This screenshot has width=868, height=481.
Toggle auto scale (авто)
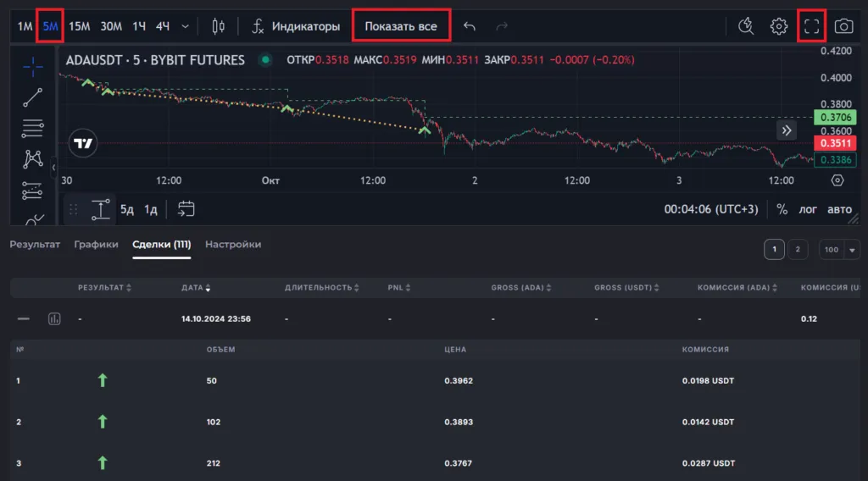(x=839, y=209)
